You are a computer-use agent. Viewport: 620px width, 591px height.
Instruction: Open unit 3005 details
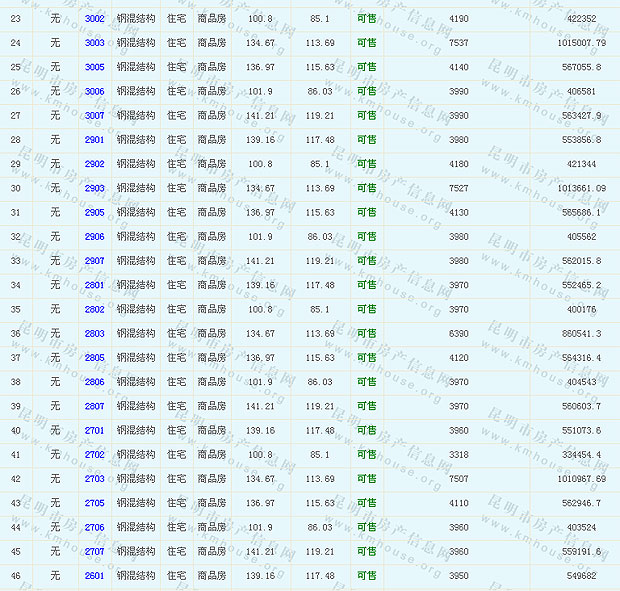tap(94, 67)
